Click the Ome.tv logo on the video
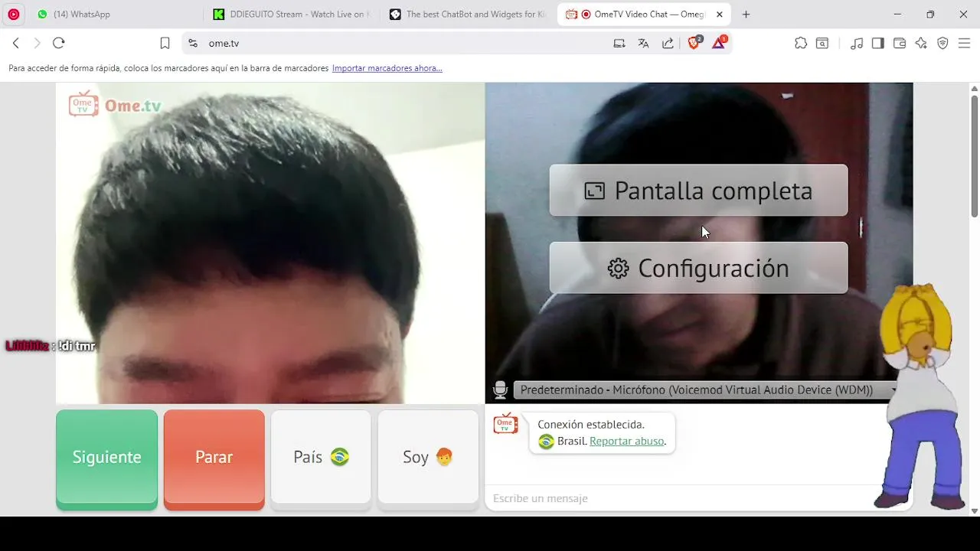This screenshot has height=551, width=980. (x=115, y=105)
